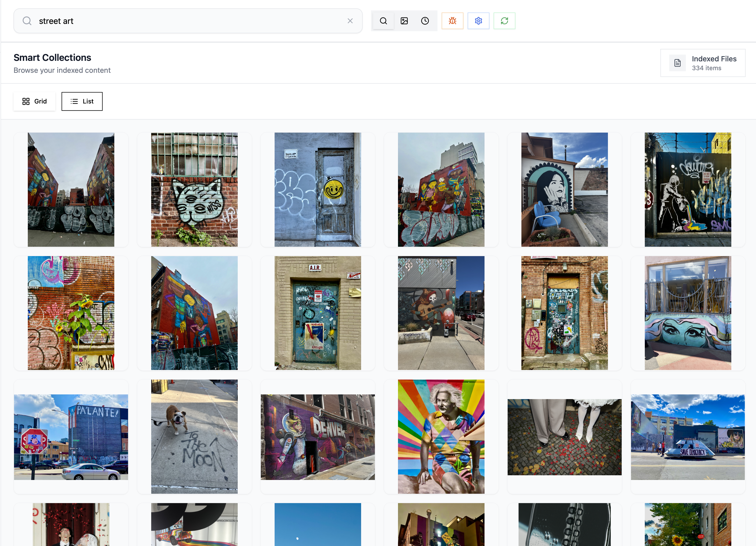Open the legs on cobblestone petals thumbnail
Screen dimensions: 756x546
(x=564, y=437)
